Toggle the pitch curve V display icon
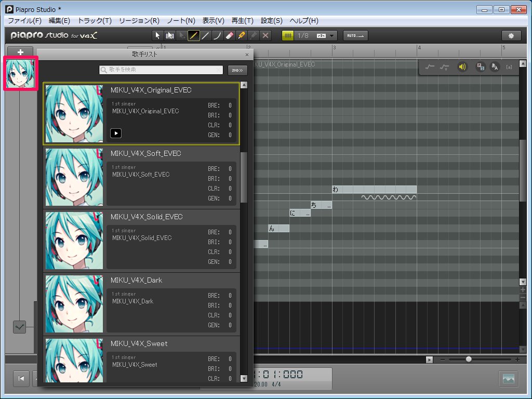Viewport: 532px width, 399px height. [444, 67]
